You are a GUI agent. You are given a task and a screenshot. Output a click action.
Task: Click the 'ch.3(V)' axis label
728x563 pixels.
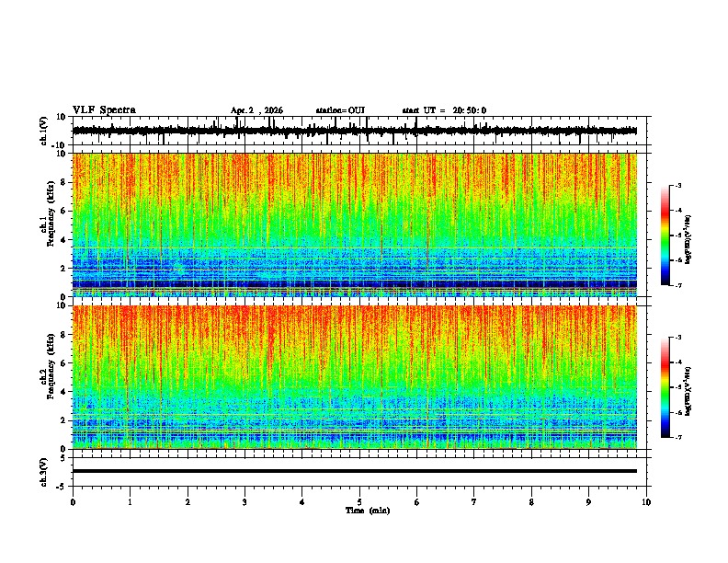tap(44, 472)
